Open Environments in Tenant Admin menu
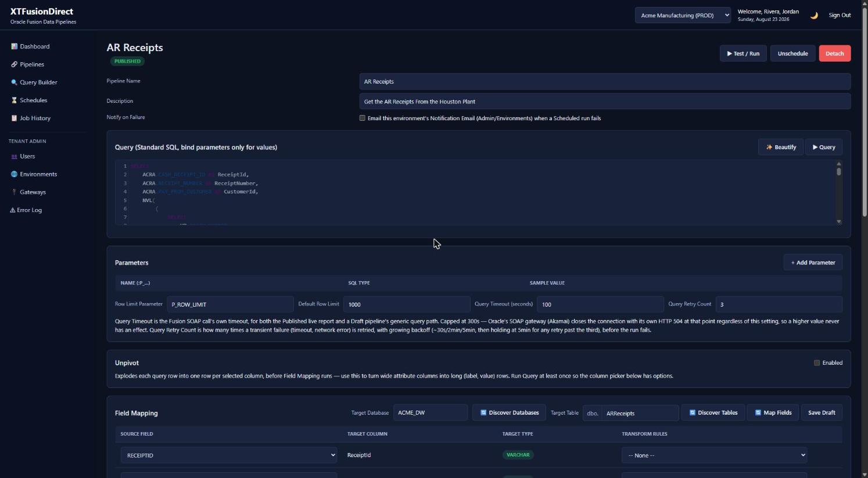868x478 pixels. (38, 174)
